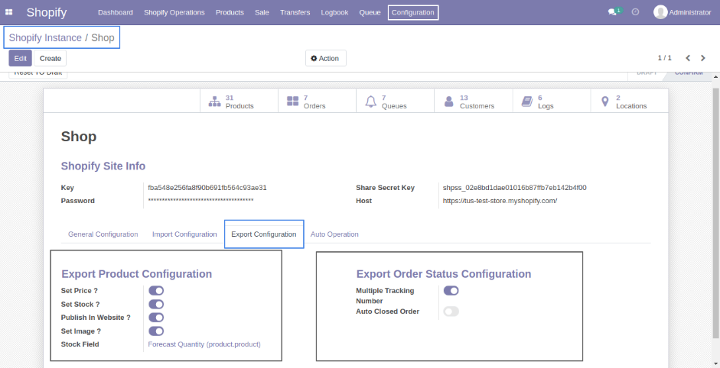Open the 13 Customers stat button

click(473, 101)
